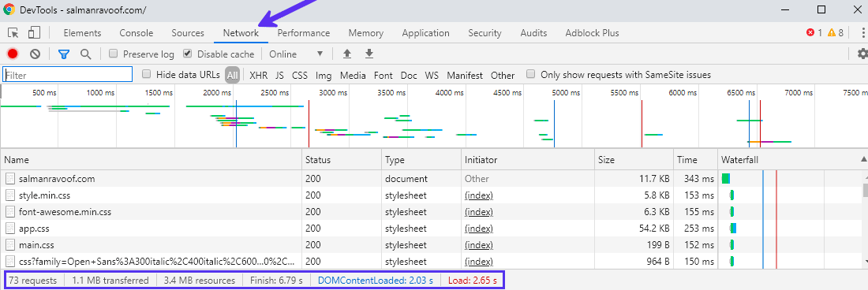The width and height of the screenshot is (868, 290).
Task: Sort by the Type column header
Action: 421,160
